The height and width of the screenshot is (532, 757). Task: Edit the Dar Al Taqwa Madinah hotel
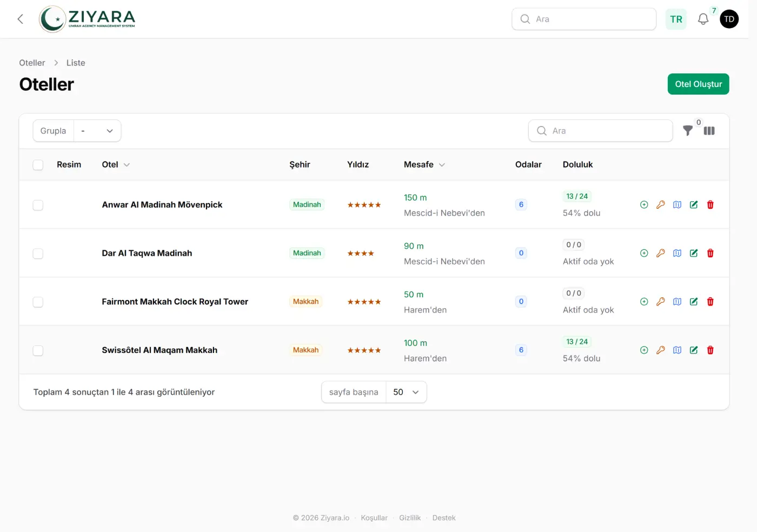694,253
